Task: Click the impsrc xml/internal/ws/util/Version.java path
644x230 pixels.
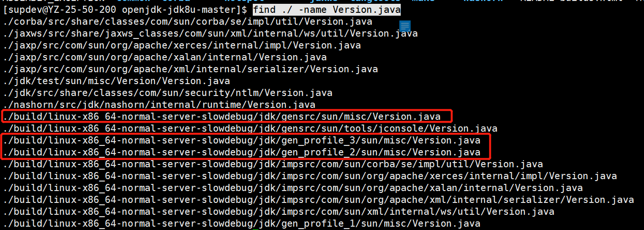Action: tap(278, 212)
